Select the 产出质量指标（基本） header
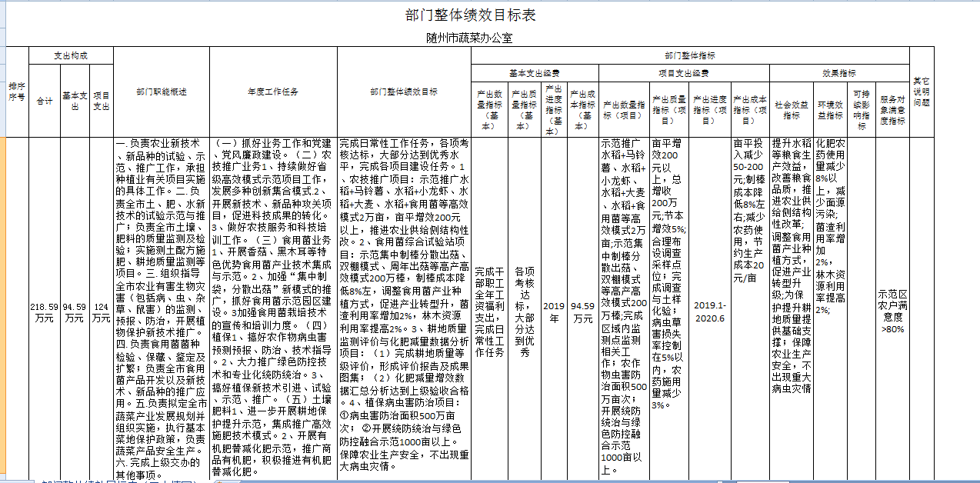Viewport: 980px width, 483px height. tap(525, 109)
